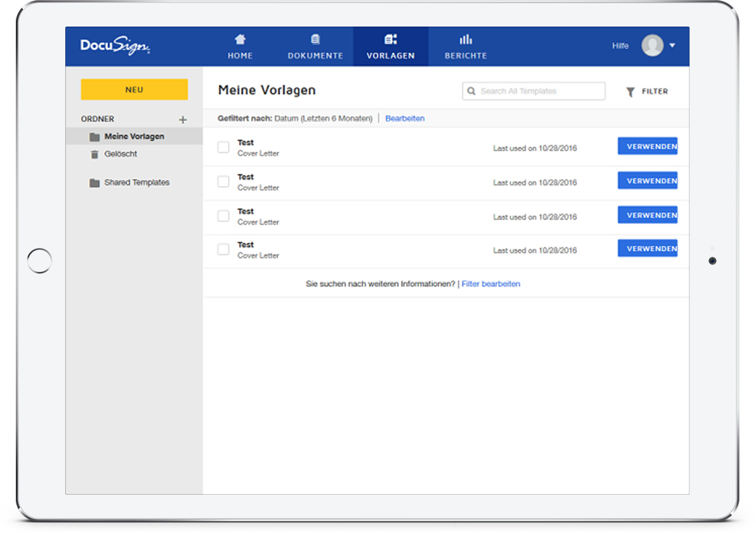Click Bearbeiten next to the date filter
Image resolution: width=756 pixels, height=534 pixels.
pos(405,118)
